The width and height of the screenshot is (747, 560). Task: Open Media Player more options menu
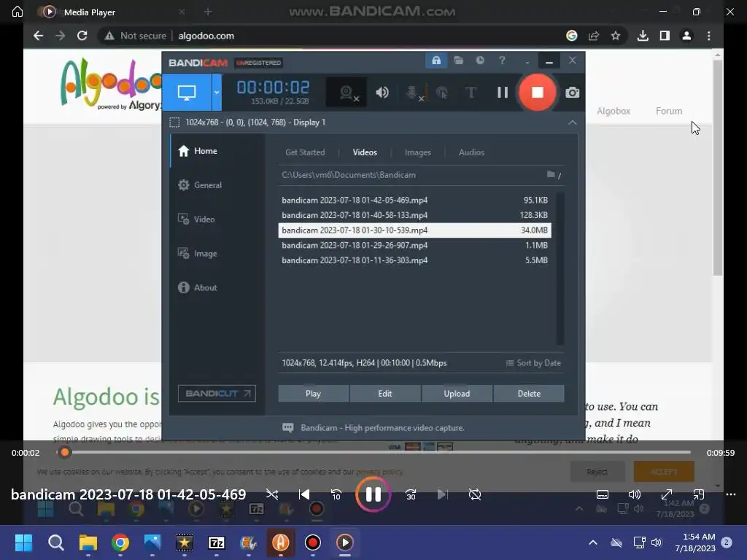click(731, 495)
